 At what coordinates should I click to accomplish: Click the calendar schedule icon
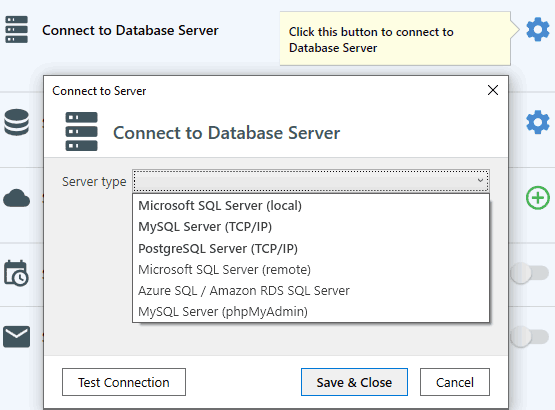point(16,273)
